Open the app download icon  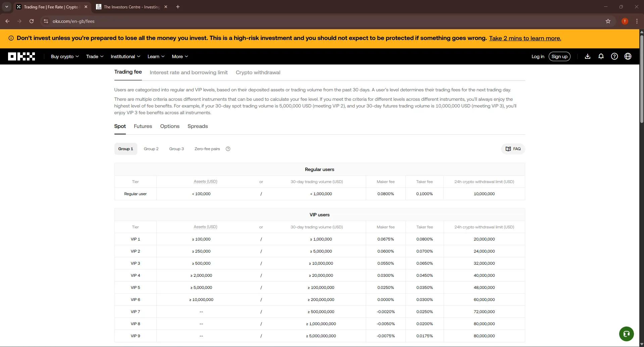click(x=587, y=56)
